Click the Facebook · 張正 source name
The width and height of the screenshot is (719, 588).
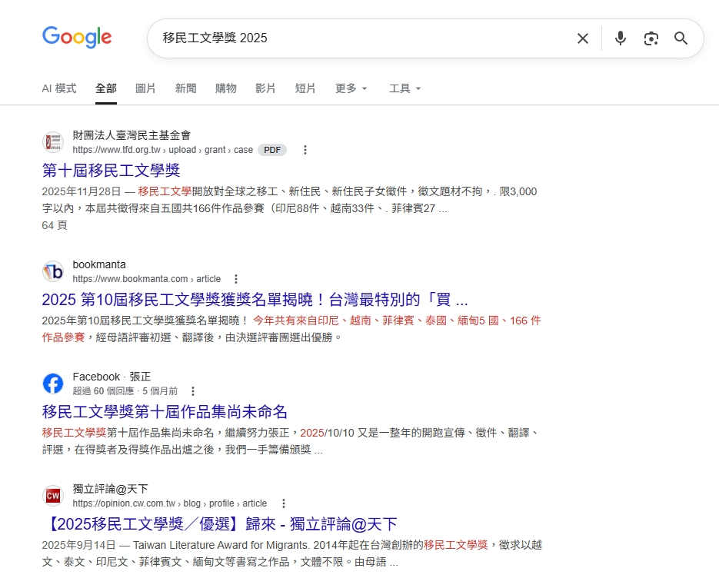pos(112,377)
